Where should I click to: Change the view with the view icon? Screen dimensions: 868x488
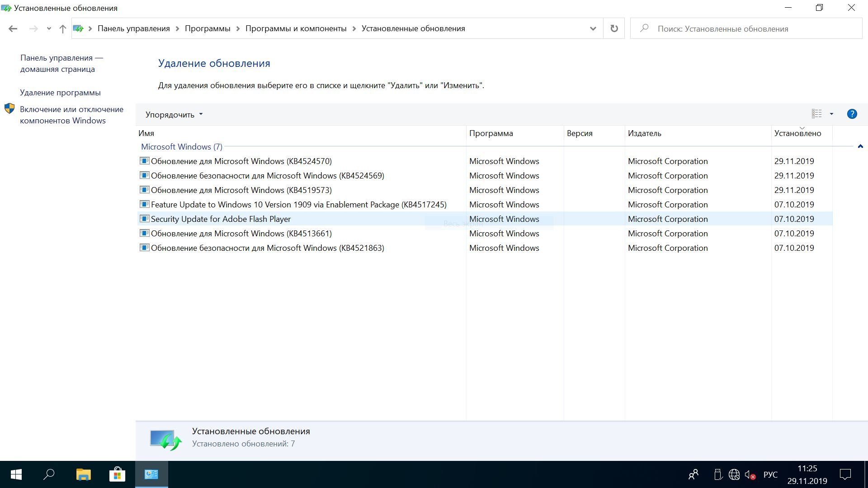(x=816, y=114)
